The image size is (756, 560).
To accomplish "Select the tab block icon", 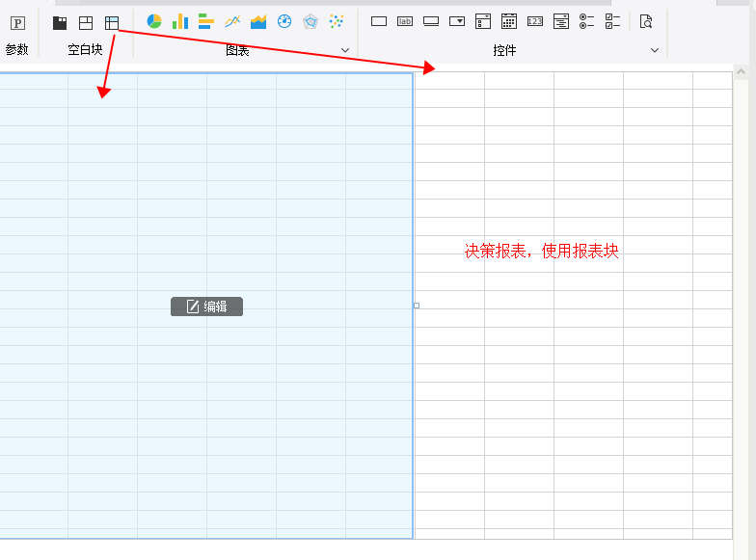I will 60,23.
